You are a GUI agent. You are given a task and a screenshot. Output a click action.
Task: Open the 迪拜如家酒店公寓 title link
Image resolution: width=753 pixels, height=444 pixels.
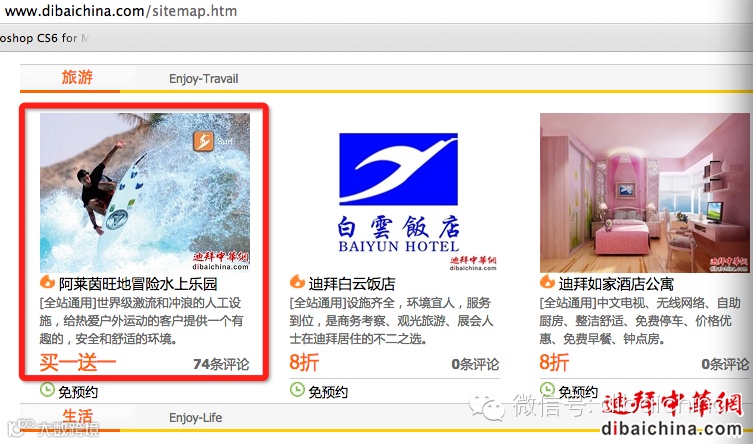click(616, 284)
